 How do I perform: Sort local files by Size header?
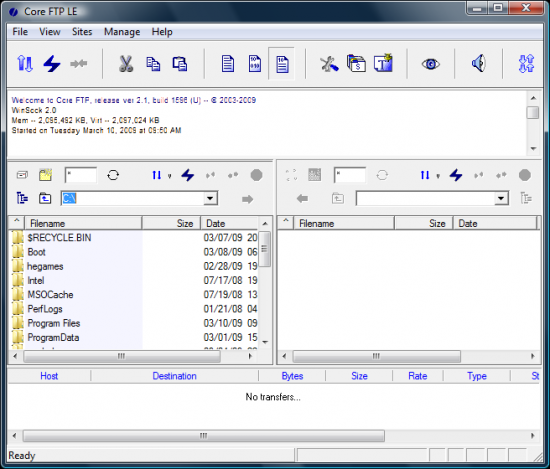coord(171,223)
